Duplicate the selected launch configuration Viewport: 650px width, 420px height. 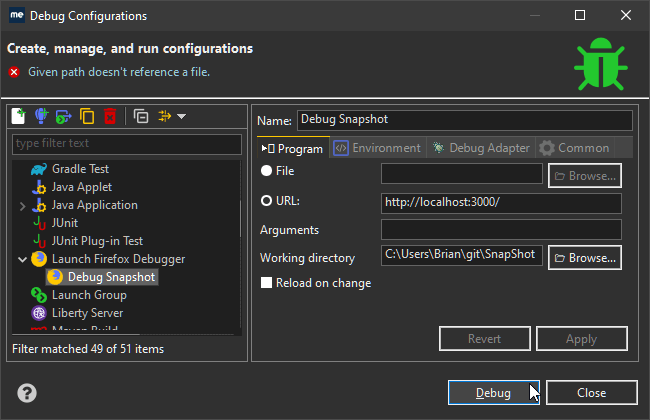pyautogui.click(x=87, y=116)
